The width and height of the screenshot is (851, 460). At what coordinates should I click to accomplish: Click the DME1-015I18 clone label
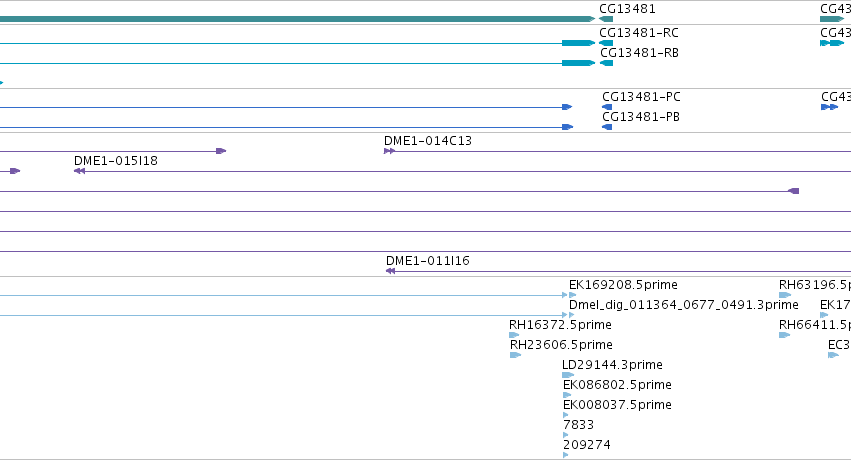click(x=116, y=161)
